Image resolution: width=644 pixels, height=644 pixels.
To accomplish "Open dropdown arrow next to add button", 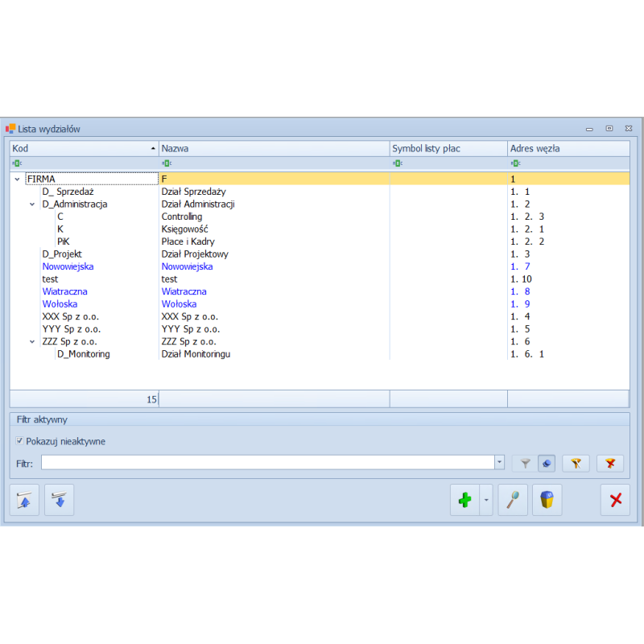I will [x=486, y=500].
